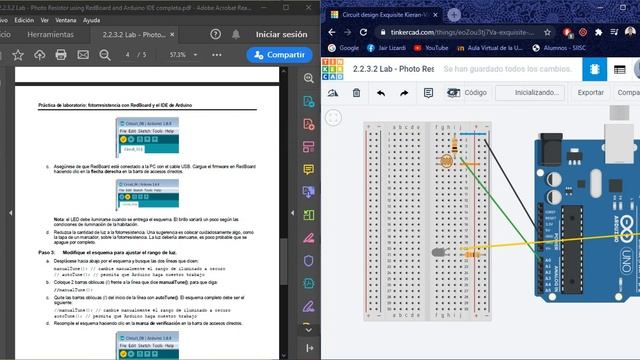Close the 2.2.3.2 Lab document tab
Viewport: 640px width, 360px height.
point(172,35)
